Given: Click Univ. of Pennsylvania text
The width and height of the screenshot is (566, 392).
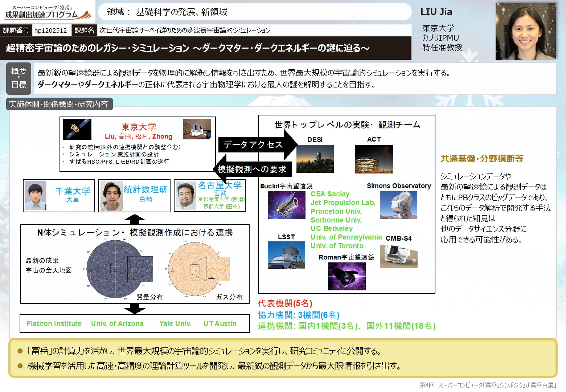Looking at the screenshot, I should click(x=346, y=237).
